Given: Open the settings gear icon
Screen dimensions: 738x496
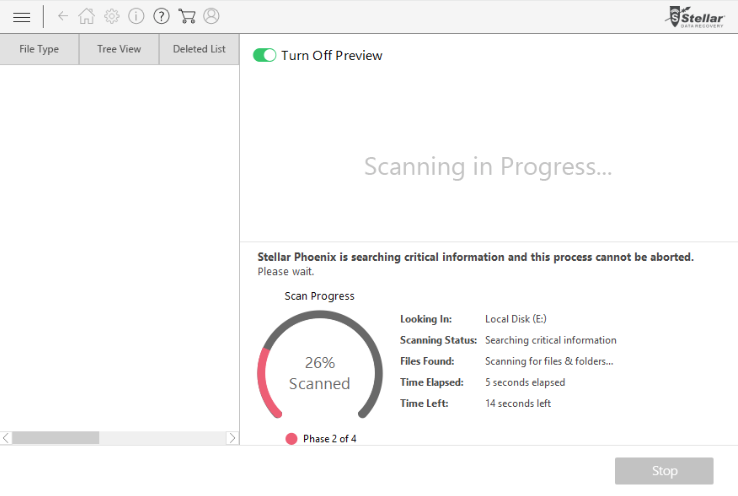Looking at the screenshot, I should coord(112,16).
